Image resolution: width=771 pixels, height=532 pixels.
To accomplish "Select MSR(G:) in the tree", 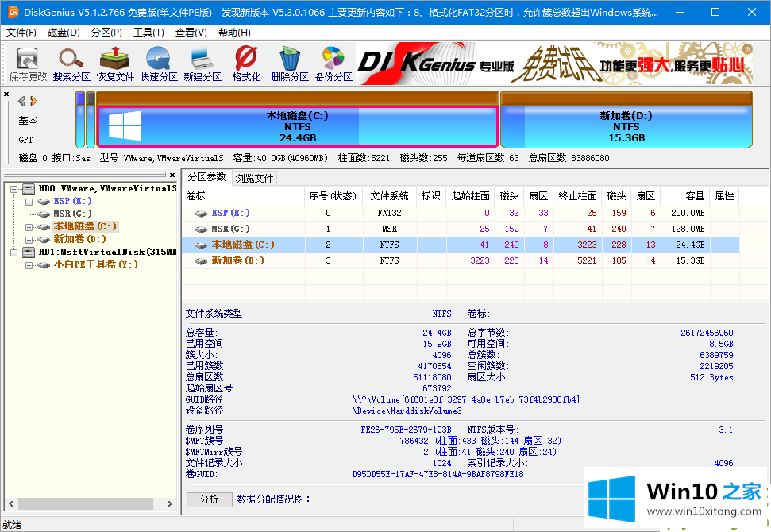I will tap(72, 214).
